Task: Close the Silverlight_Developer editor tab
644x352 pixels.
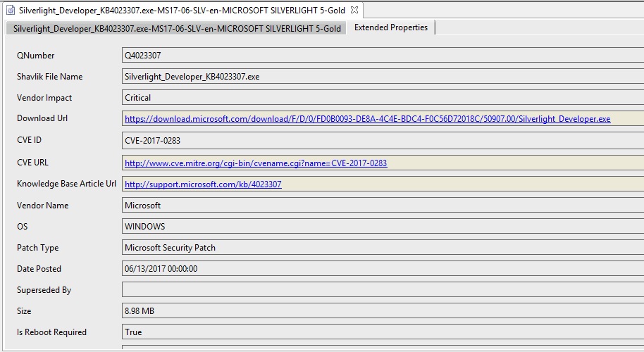Action: coord(354,10)
